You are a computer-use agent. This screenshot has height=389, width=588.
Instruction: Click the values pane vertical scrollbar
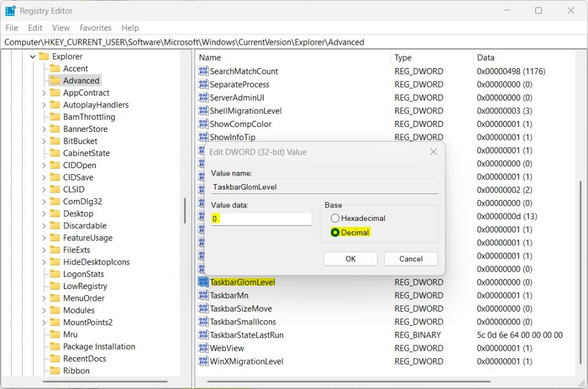tap(580, 273)
